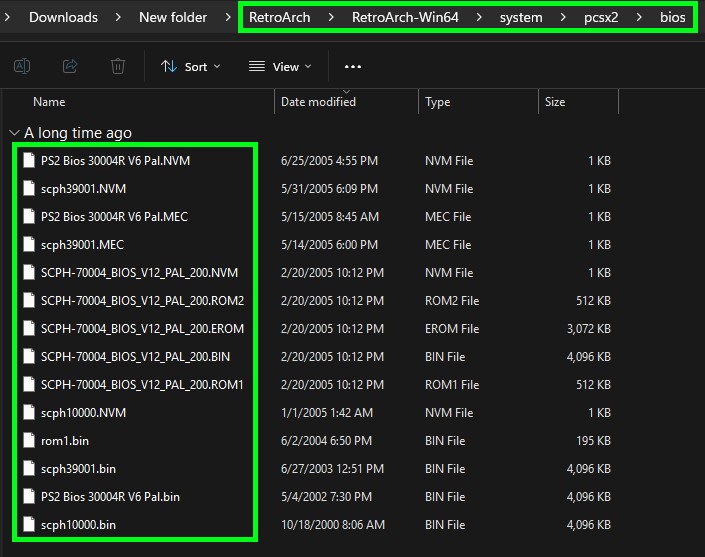
Task: Expand chevron after RetroArch-Win64 in breadcrumb
Action: point(479,17)
